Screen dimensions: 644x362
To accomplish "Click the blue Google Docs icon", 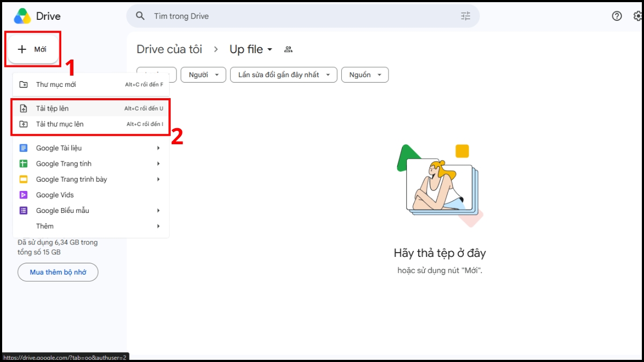I will pyautogui.click(x=24, y=148).
